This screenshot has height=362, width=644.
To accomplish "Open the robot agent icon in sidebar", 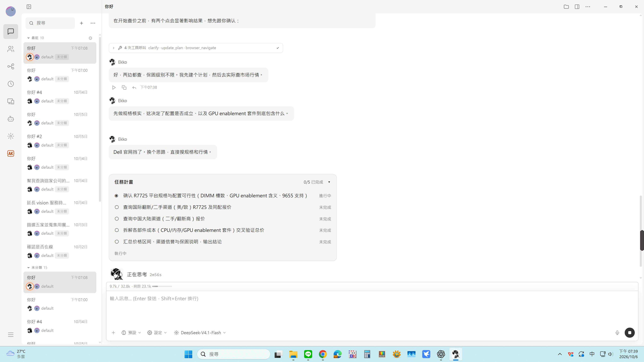I will coord(11,119).
